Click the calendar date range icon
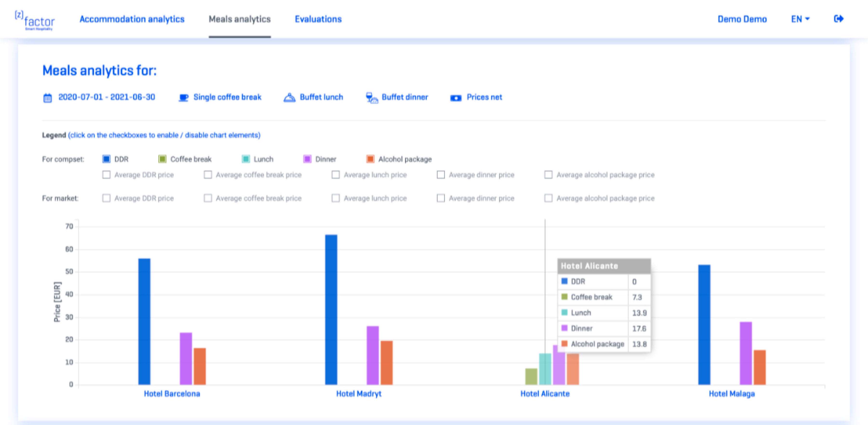 (47, 98)
